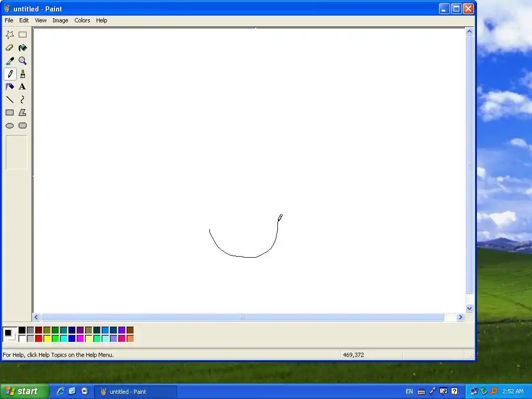Pick the dark purple palette color
This screenshot has width=532, height=399.
pos(81,330)
